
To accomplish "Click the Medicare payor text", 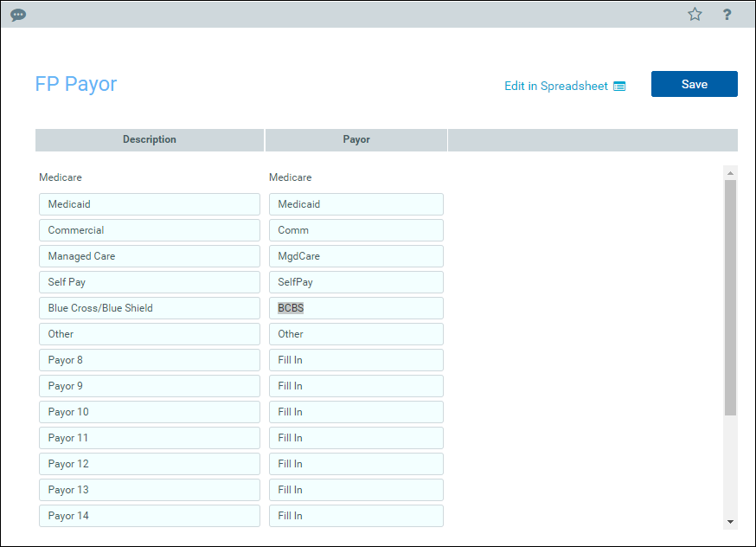I will click(x=291, y=177).
